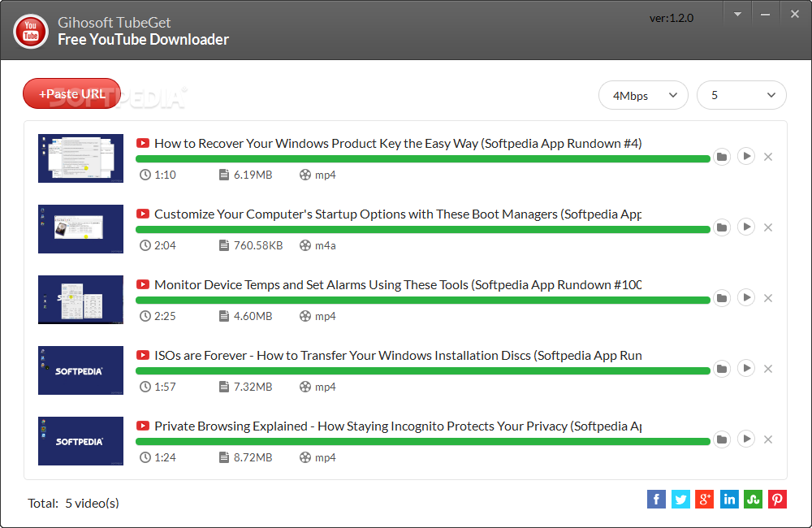
Task: Click progress bar of Windows Product Key video
Action: coord(422,159)
